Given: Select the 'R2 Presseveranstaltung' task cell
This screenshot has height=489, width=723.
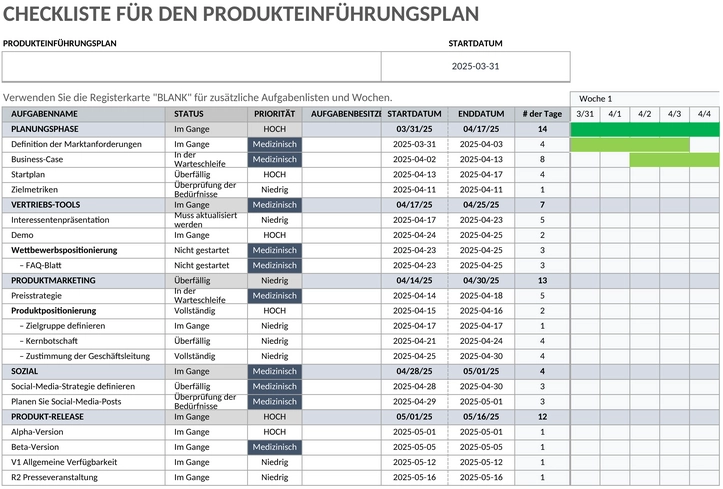Looking at the screenshot, I should 83,477.
